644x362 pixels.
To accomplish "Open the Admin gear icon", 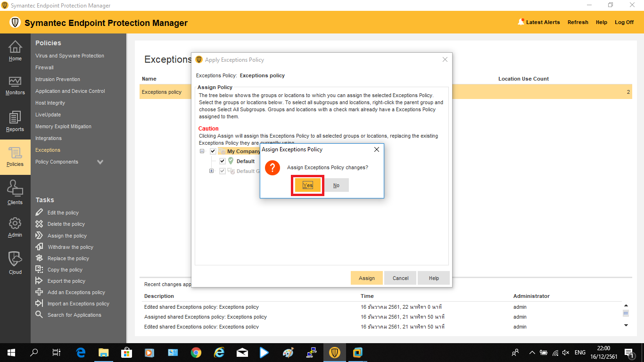I will [15, 223].
